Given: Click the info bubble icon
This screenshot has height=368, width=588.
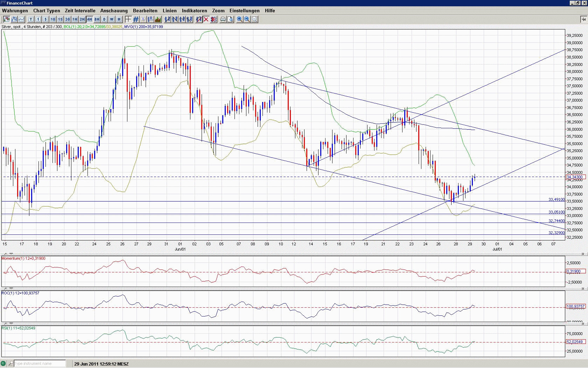Looking at the screenshot, I should coord(143,19).
